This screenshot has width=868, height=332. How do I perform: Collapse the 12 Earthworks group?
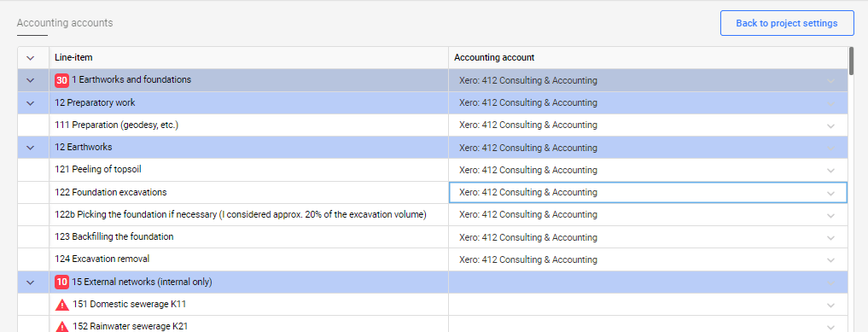pos(31,148)
